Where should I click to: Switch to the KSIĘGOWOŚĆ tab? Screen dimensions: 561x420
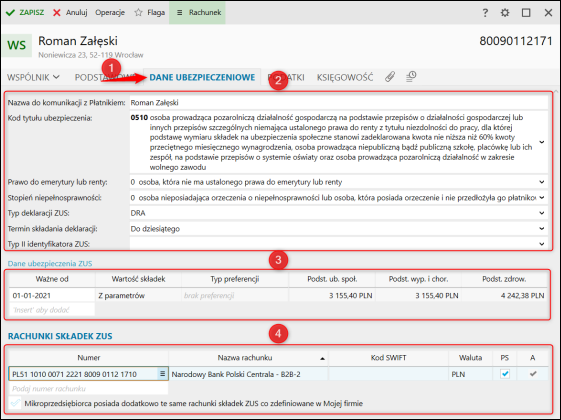[345, 77]
